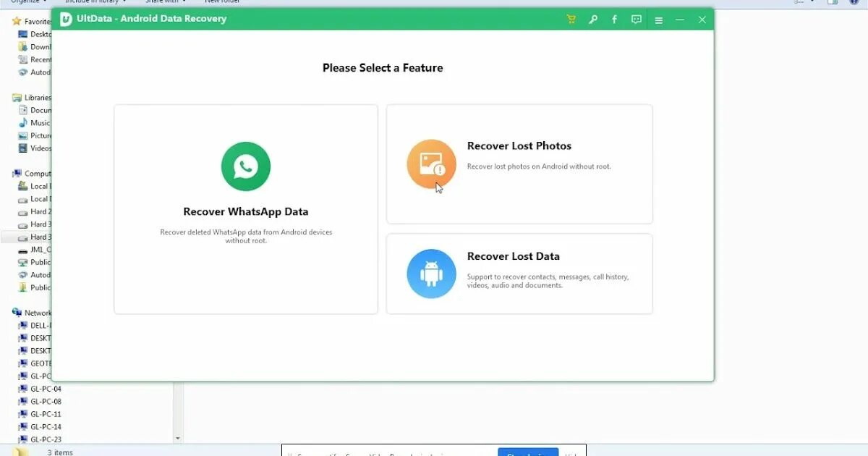
Task: Click 'Recover lost photos on Android' description
Action: click(539, 166)
